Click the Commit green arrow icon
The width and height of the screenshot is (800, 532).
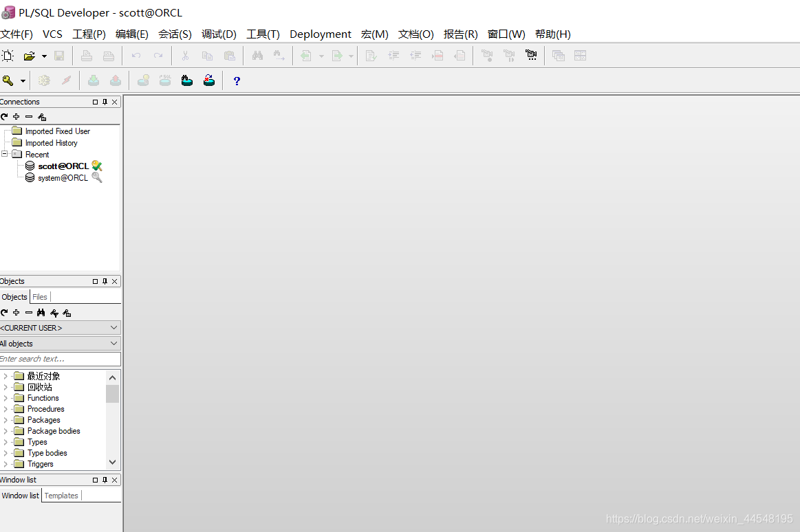94,80
